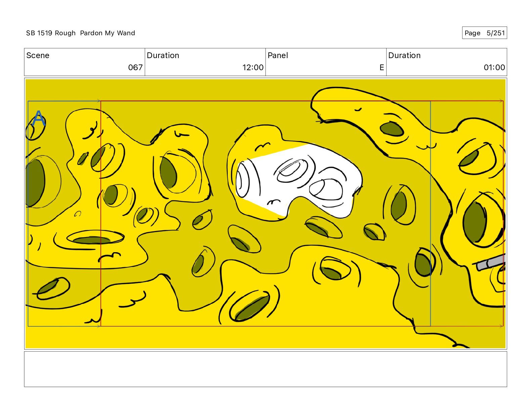Screen dimensions: 532x411
Task: Click the blue letter A camera marker
Action: [39, 118]
